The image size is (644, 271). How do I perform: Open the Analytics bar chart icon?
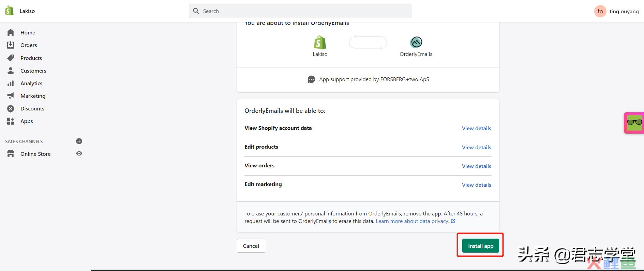11,83
